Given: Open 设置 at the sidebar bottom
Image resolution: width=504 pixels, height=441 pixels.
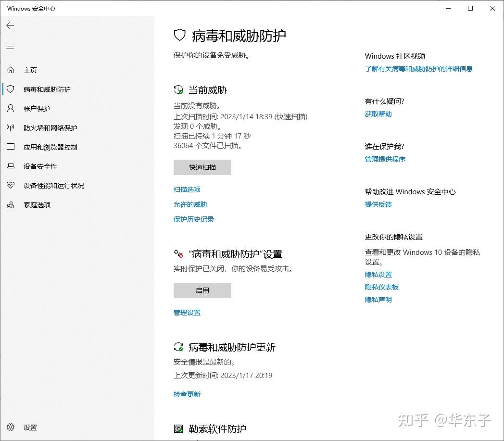Looking at the screenshot, I should pyautogui.click(x=77, y=427).
